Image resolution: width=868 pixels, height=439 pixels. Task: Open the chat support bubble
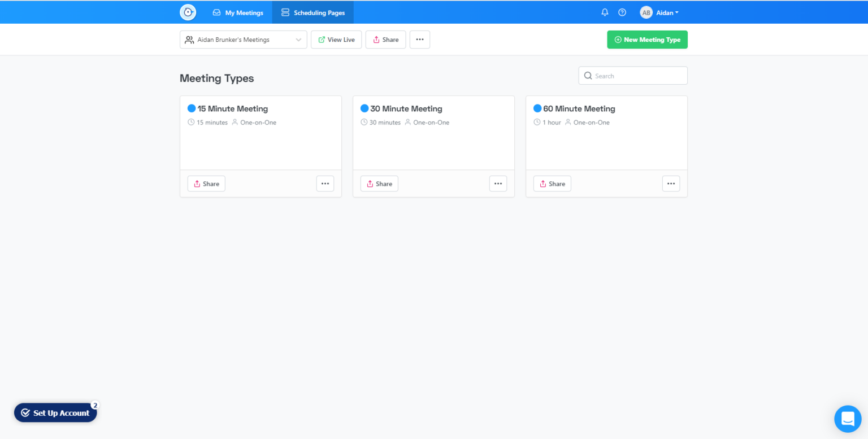(848, 419)
